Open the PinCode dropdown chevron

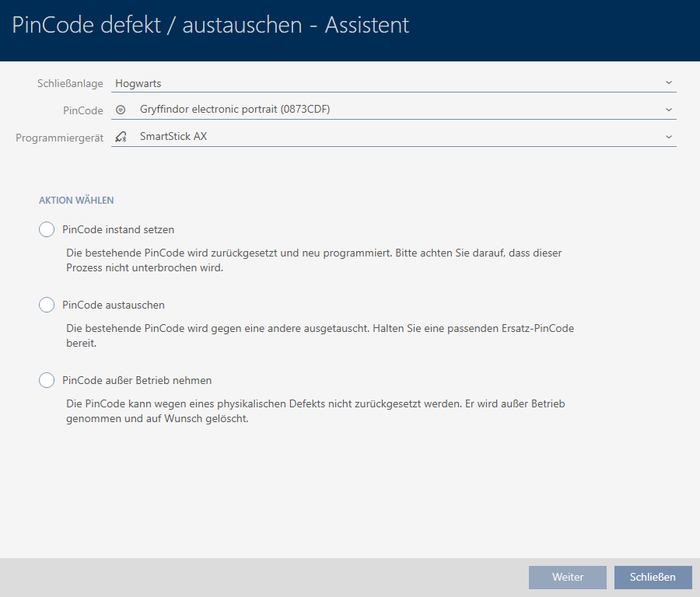[x=668, y=110]
